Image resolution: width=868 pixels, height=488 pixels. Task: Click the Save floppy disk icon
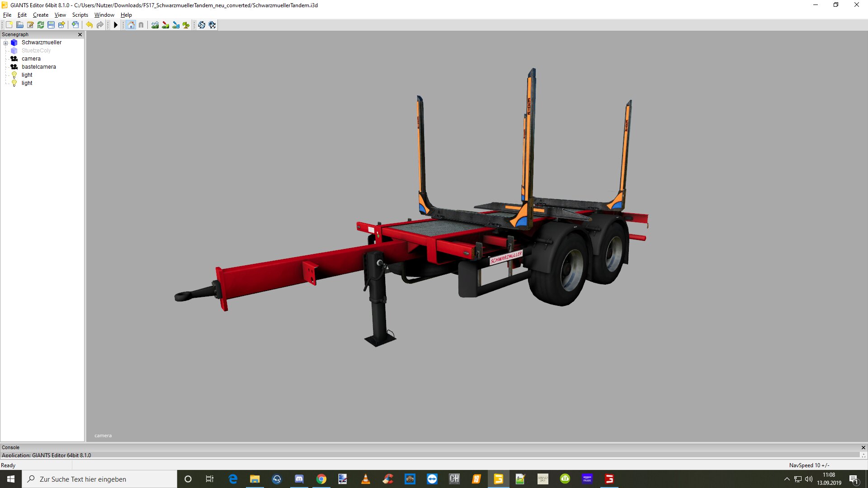[x=51, y=25]
